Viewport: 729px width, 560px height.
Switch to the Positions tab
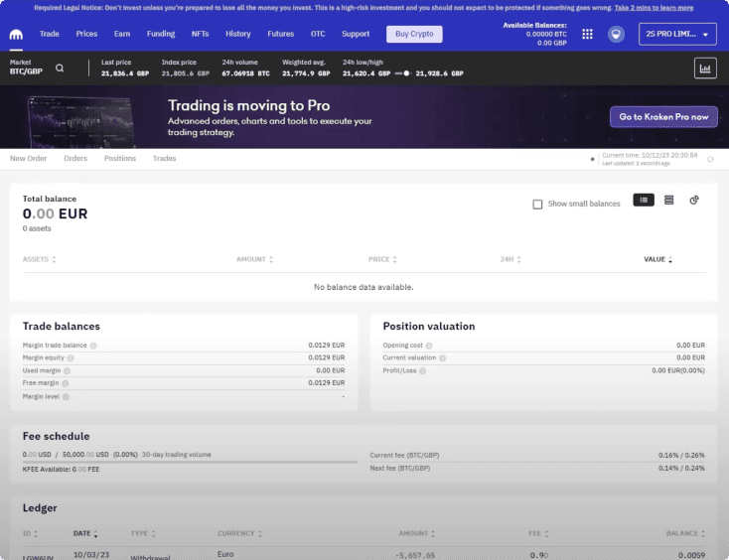(x=120, y=159)
